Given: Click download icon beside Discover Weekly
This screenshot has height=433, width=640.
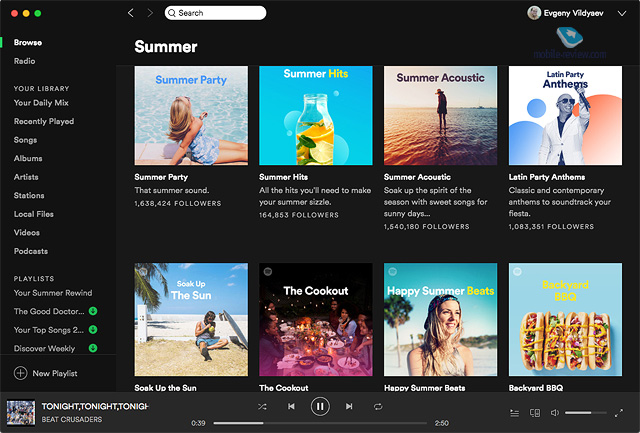Looking at the screenshot, I should point(93,348).
